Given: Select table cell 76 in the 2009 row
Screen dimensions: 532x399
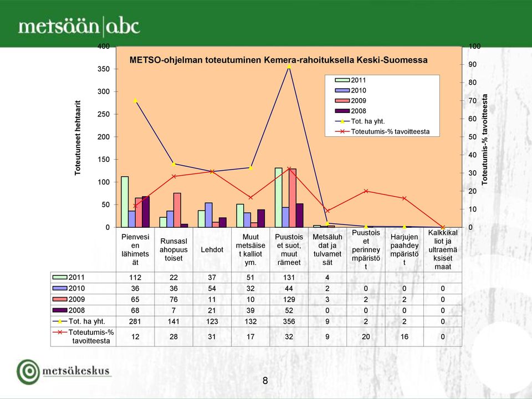Looking at the screenshot, I should tap(173, 299).
